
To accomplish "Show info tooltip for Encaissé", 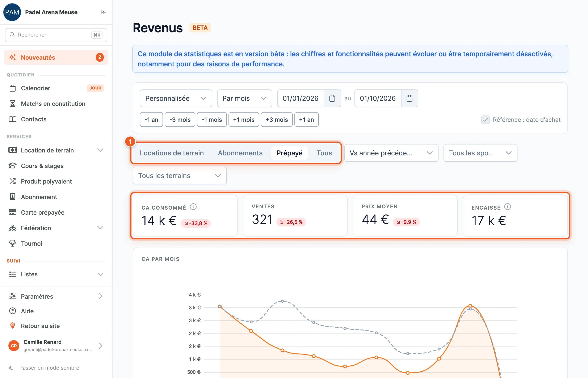I will tap(508, 207).
